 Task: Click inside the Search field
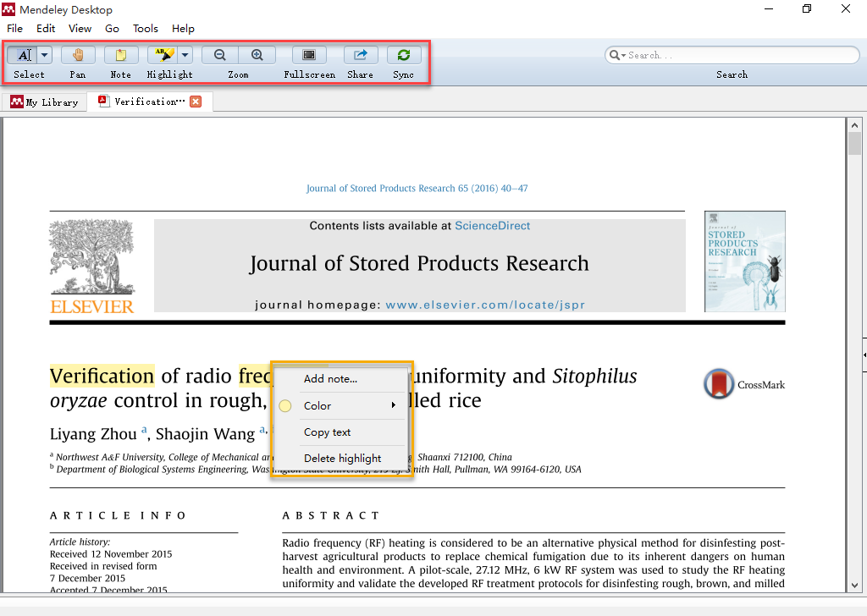pyautogui.click(x=732, y=54)
